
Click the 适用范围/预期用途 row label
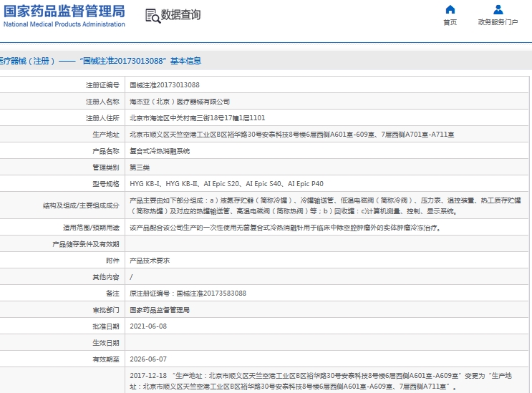(91, 228)
